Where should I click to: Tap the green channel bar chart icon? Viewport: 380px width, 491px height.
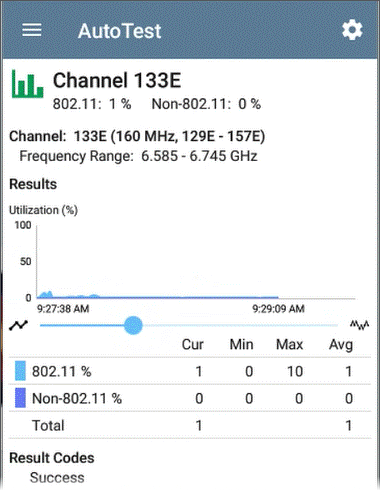pos(27,84)
